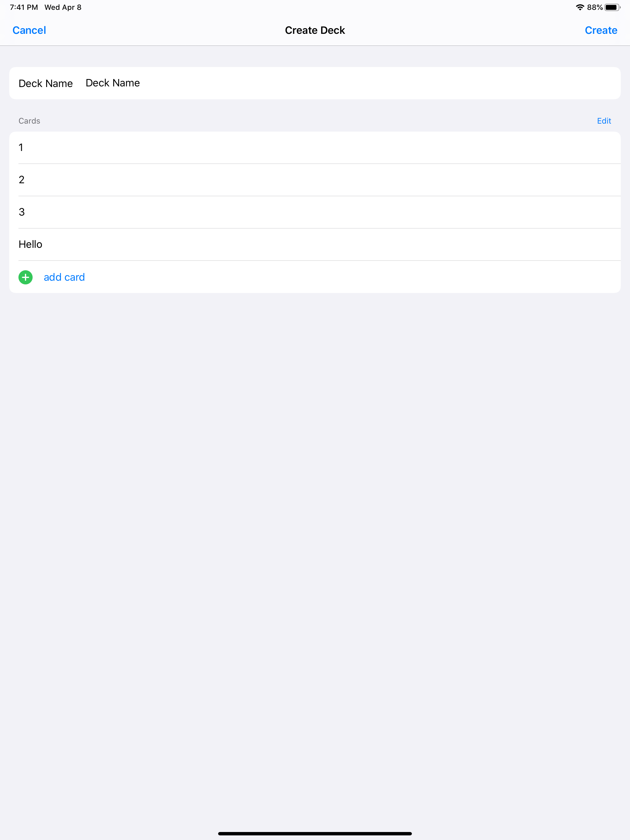The width and height of the screenshot is (630, 840).
Task: Tap add card text label
Action: coord(65,277)
